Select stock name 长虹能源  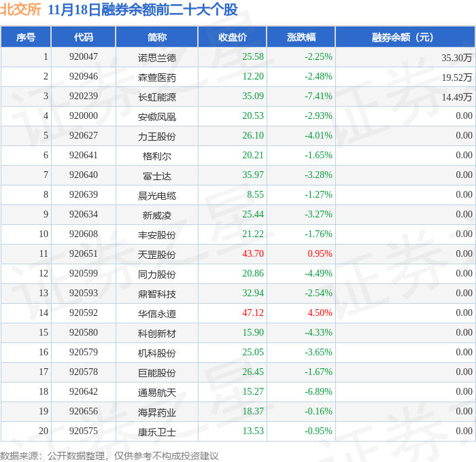[157, 97]
